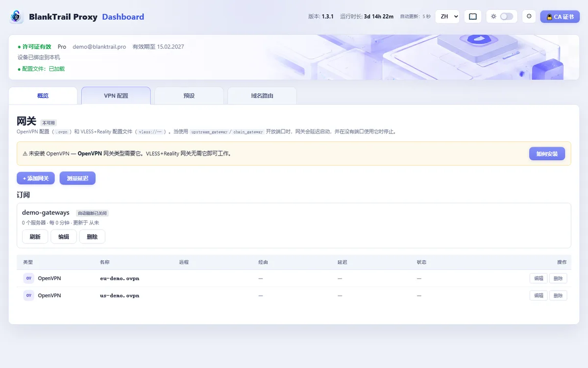Click the demo-gateways subscription title
Screen dimensions: 588x368
[x=46, y=212]
